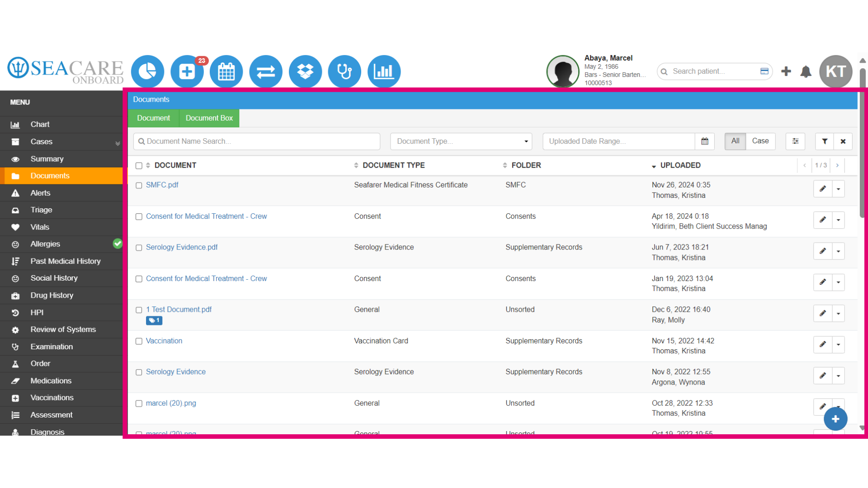This screenshot has width=868, height=488.
Task: Check the Vaccination row checkbox
Action: coord(139,342)
